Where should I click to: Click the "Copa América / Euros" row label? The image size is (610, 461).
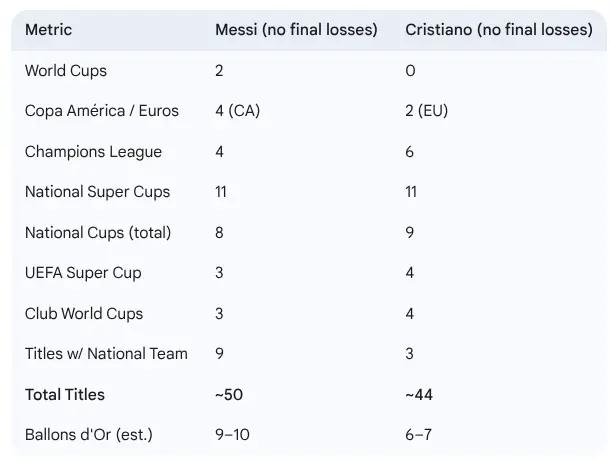click(102, 111)
